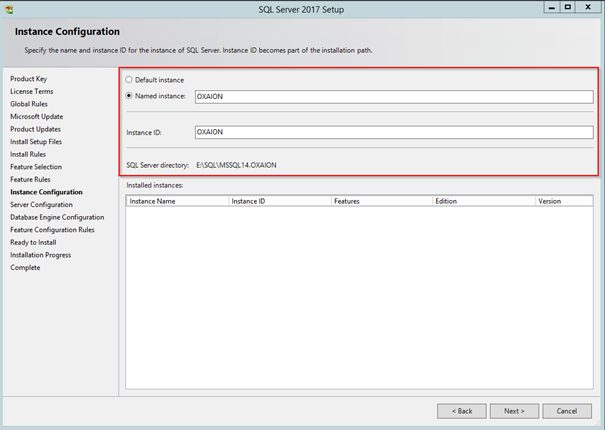The image size is (605, 430).
Task: Select Instance Configuration step in sidebar
Action: (46, 192)
